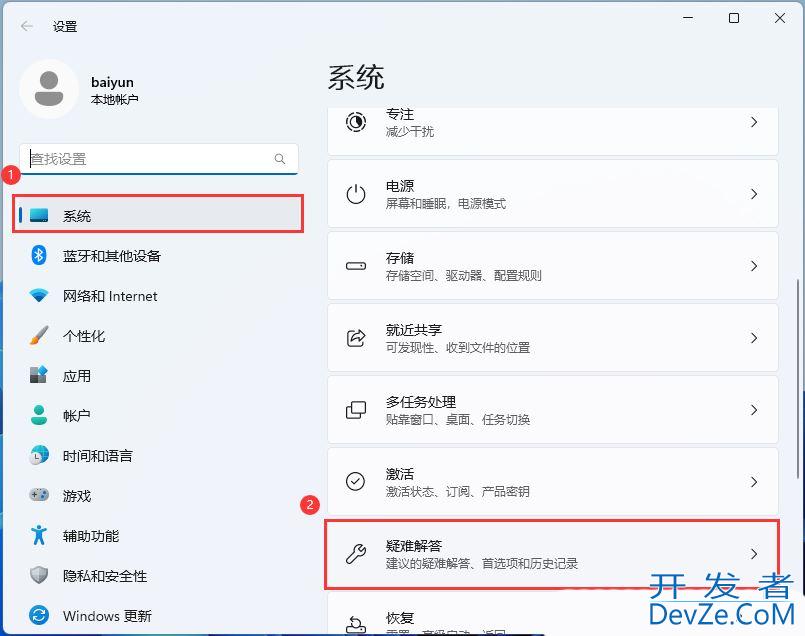Open 多任务处理 using its right chevron

click(754, 410)
